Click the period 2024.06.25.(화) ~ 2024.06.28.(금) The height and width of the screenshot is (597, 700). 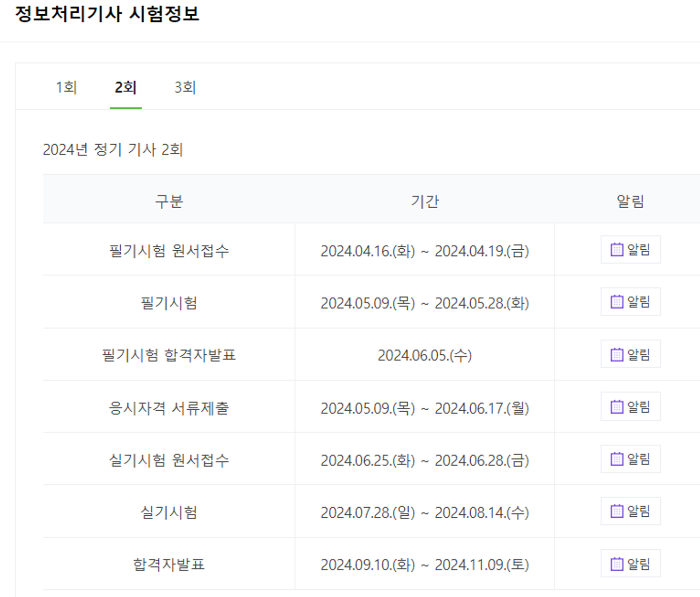pos(425,460)
